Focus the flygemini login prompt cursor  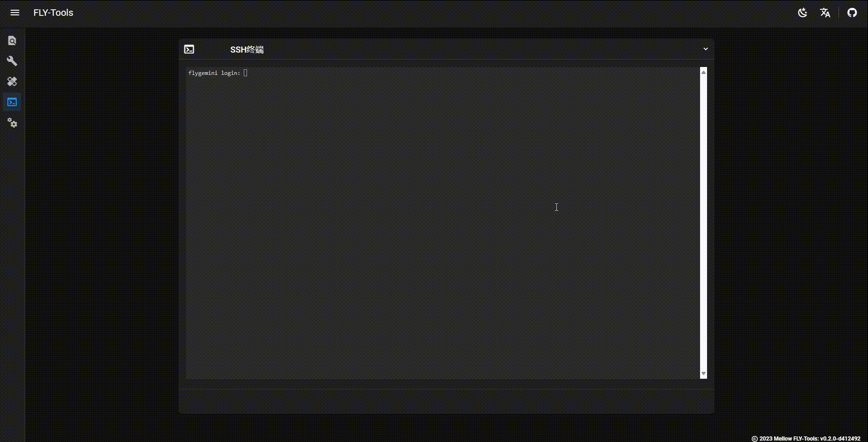pos(246,73)
